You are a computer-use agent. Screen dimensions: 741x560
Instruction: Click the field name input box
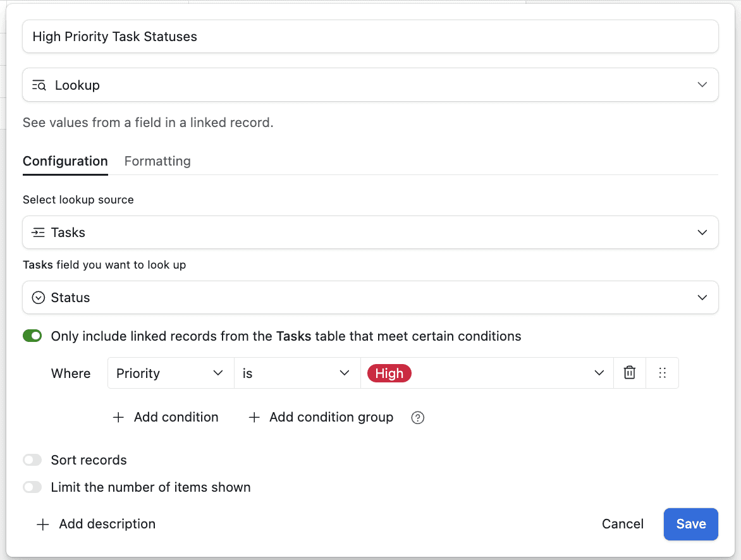tap(370, 37)
